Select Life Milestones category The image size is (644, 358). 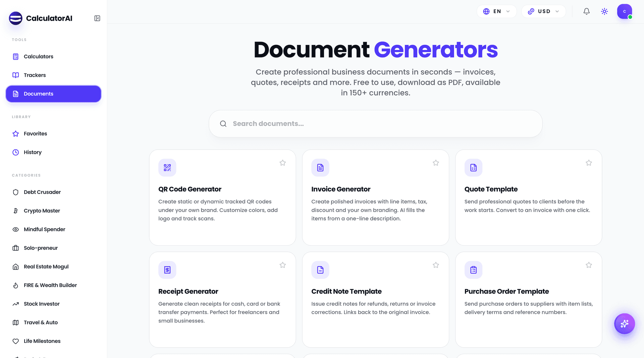click(x=53, y=341)
